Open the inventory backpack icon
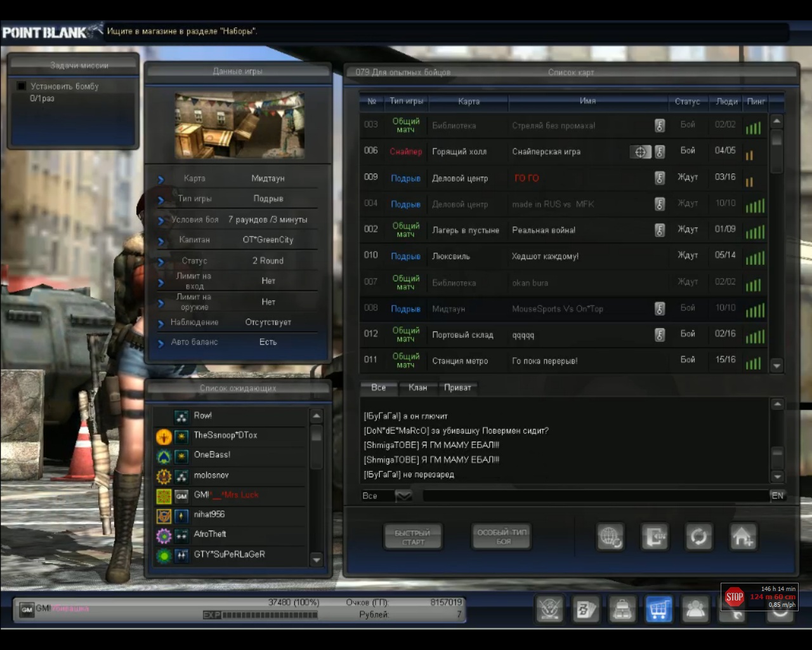Viewport: 812px width, 650px height. (622, 610)
